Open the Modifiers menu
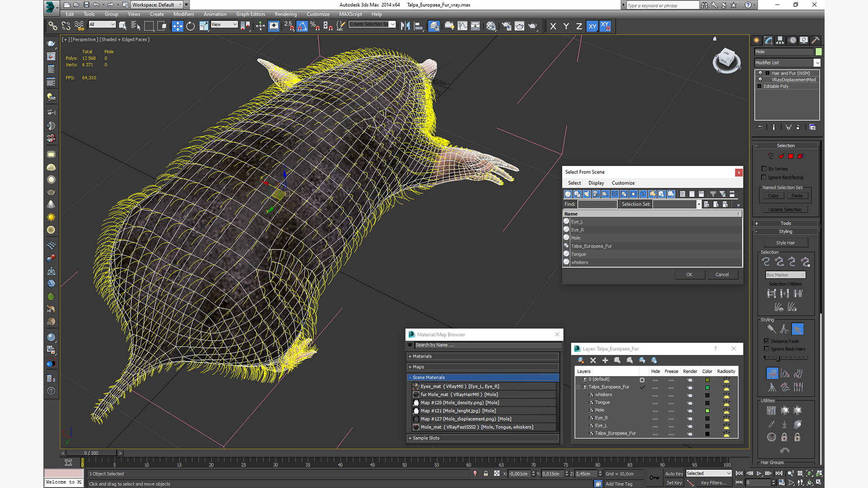The height and width of the screenshot is (488, 868). point(184,14)
